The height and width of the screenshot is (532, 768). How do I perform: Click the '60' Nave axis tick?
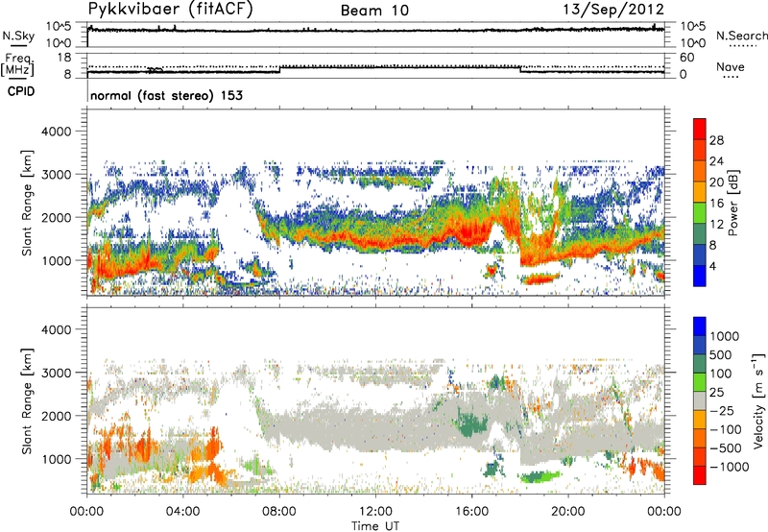tap(686, 58)
